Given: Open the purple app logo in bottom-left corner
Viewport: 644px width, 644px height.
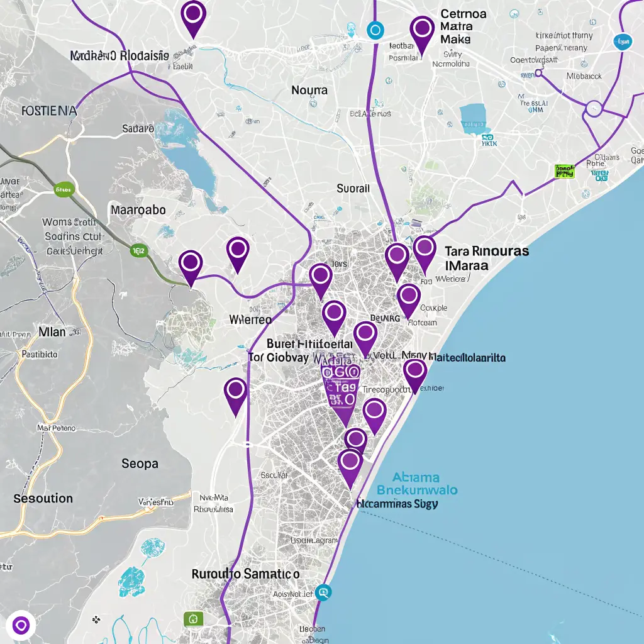Looking at the screenshot, I should [x=21, y=624].
